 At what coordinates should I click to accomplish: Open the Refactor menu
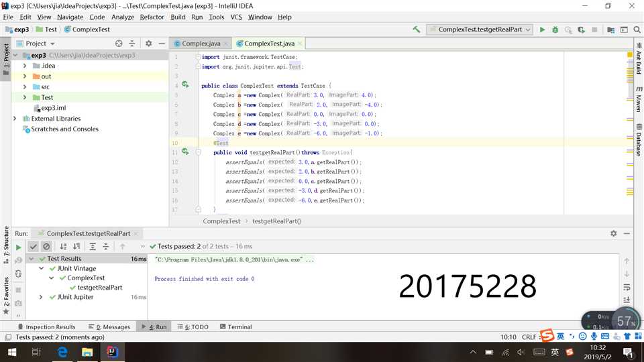pyautogui.click(x=152, y=17)
